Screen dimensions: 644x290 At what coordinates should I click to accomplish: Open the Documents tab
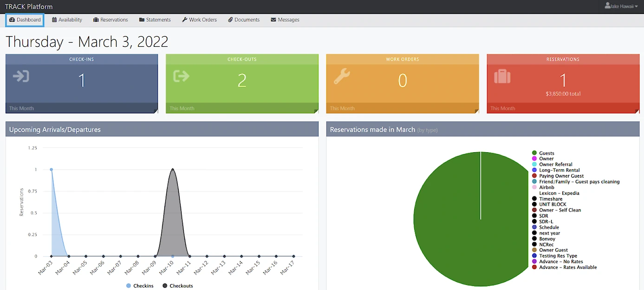[x=244, y=20]
